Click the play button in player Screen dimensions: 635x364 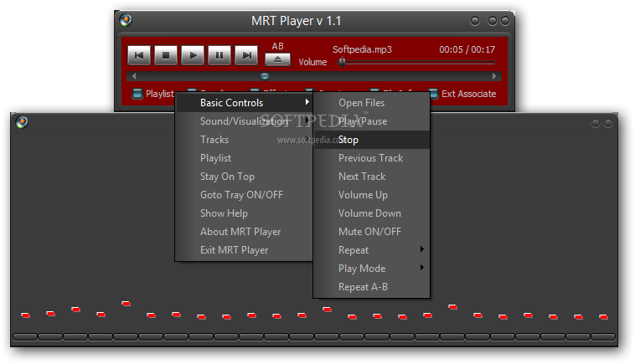[193, 55]
